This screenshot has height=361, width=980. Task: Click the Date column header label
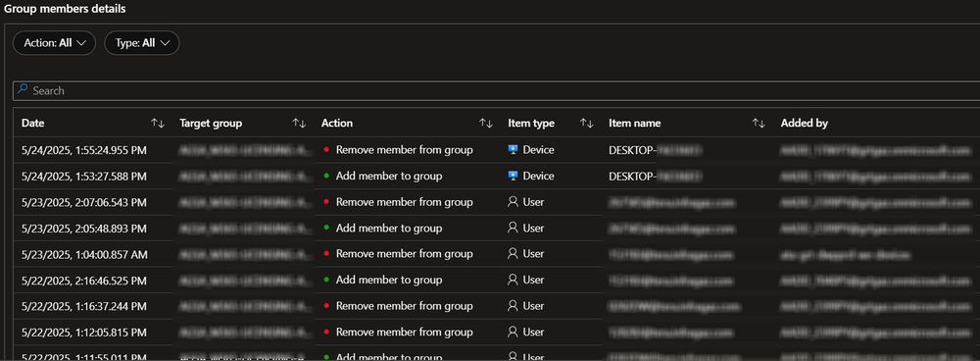33,124
